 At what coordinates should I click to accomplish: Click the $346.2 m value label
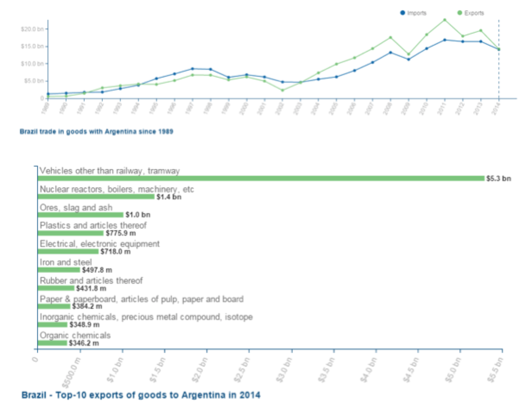click(x=84, y=343)
